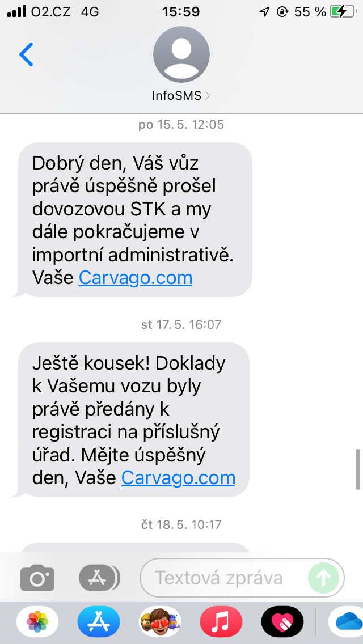The image size is (363, 644).
Task: Open Memoji stickers icon
Action: [160, 621]
